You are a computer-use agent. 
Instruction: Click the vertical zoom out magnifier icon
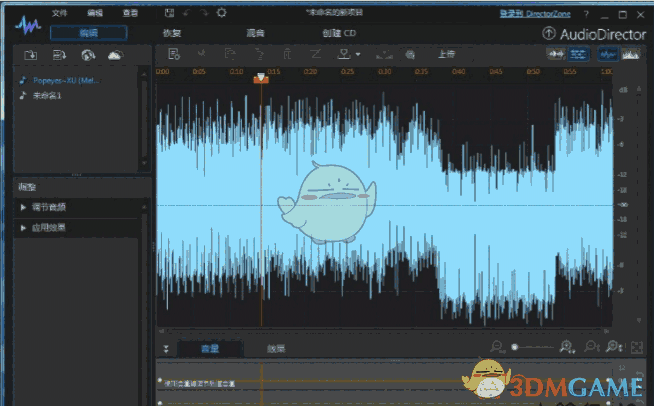[x=592, y=347]
